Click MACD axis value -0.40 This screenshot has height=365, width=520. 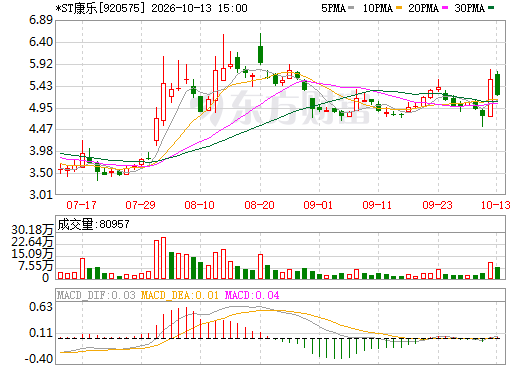[39, 359]
